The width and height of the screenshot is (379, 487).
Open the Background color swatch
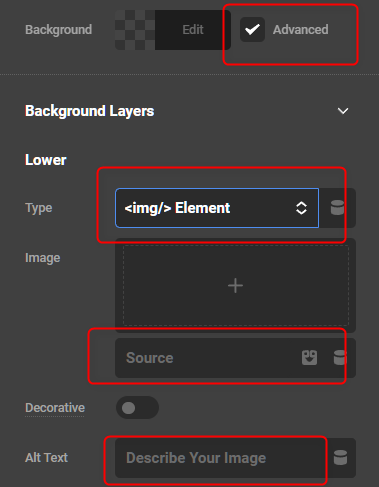(135, 30)
